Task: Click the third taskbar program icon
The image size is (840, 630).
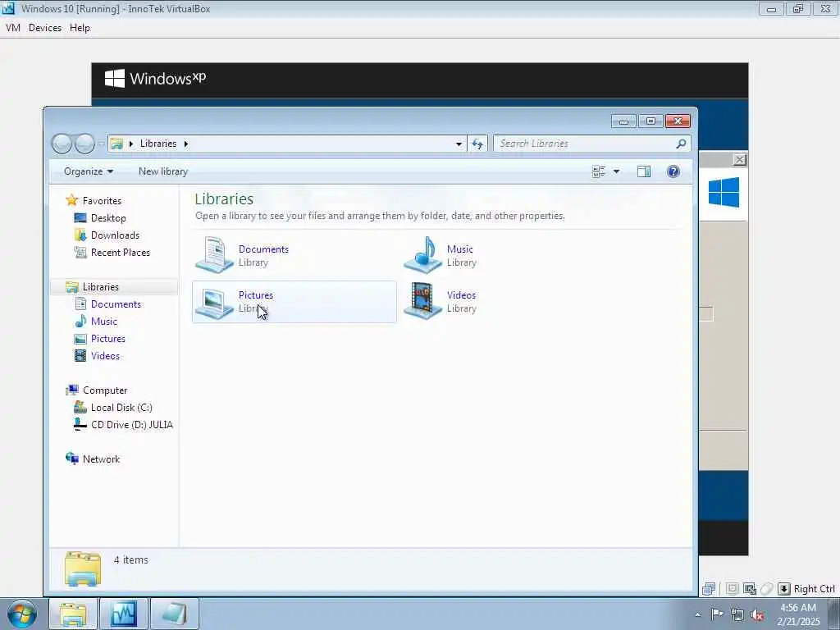Action: coord(175,614)
